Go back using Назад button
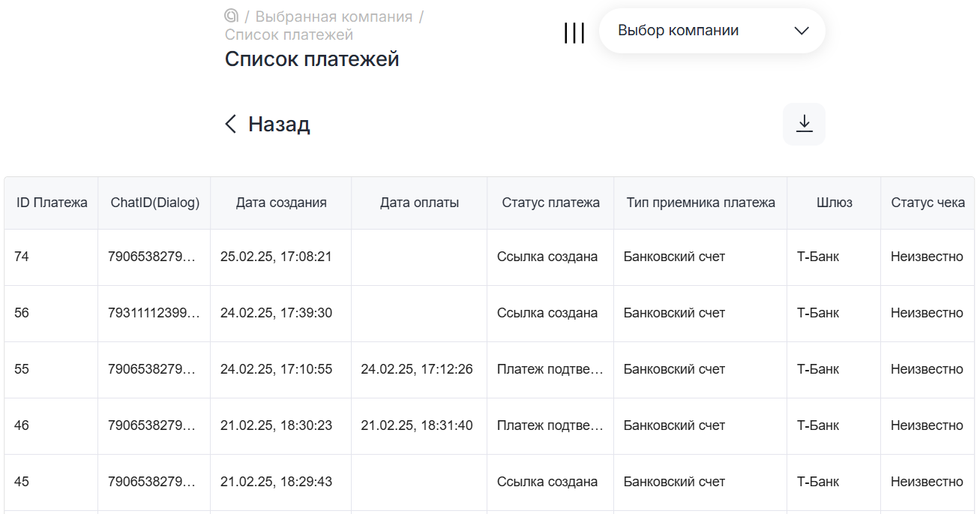Screen dimensions: 980x514 coord(278,124)
